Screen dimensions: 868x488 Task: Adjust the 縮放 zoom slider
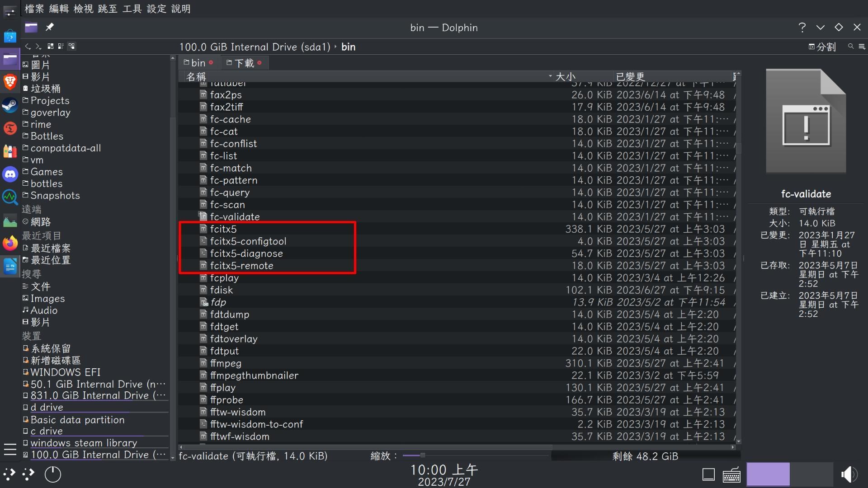click(x=422, y=456)
